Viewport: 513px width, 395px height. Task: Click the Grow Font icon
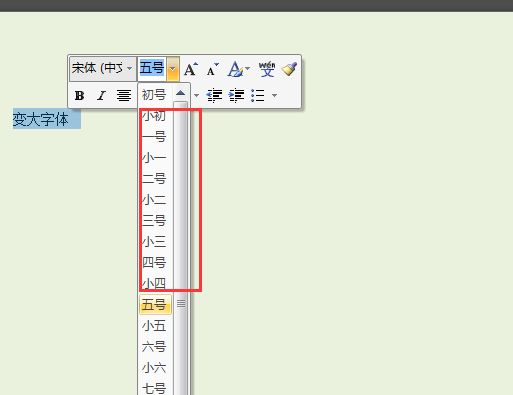point(191,69)
